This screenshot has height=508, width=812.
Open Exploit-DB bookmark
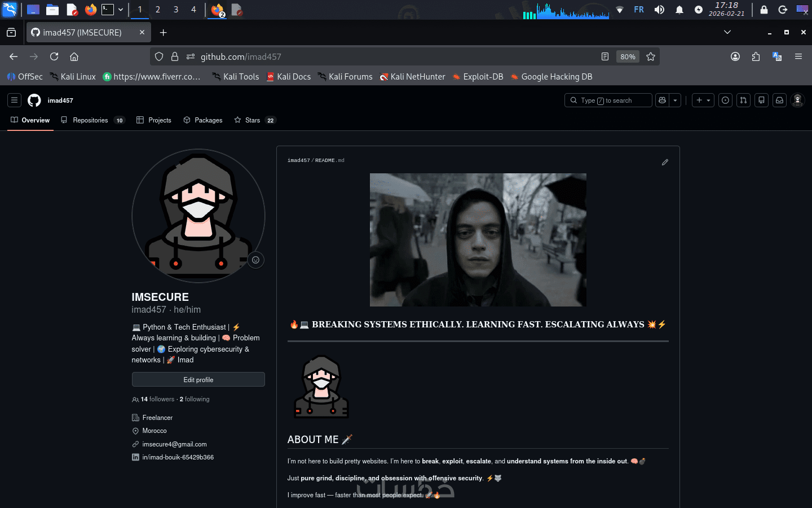point(478,77)
